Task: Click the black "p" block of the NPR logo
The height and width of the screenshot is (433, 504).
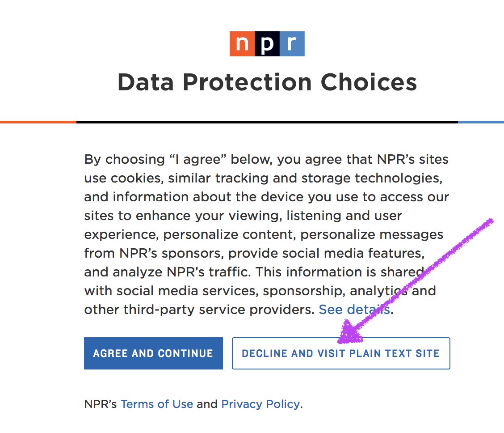Action: [x=267, y=44]
